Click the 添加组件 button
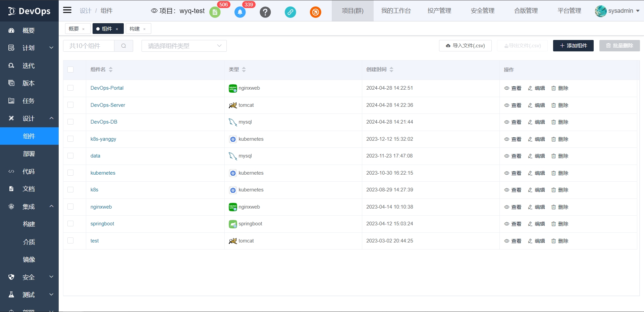The image size is (644, 312). [x=573, y=46]
